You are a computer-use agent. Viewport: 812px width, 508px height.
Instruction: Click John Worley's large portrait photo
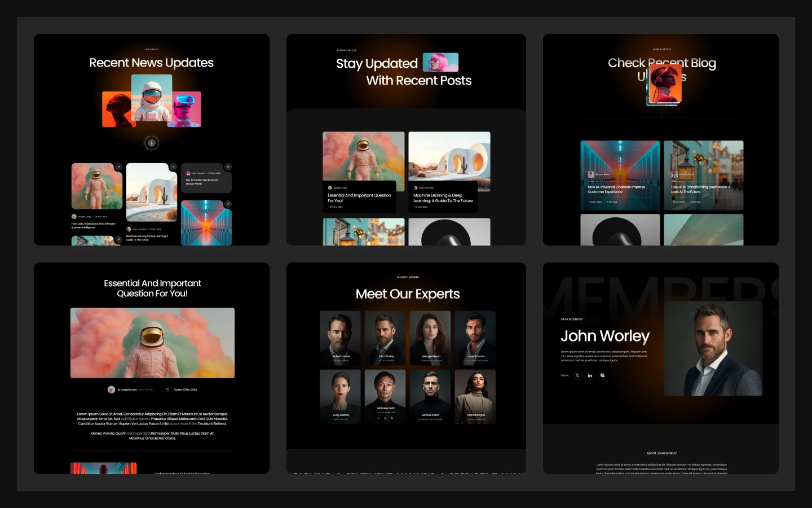[x=713, y=348]
